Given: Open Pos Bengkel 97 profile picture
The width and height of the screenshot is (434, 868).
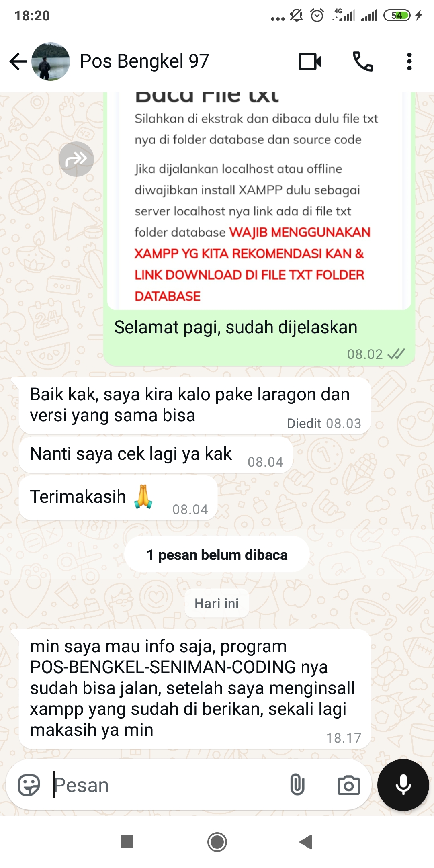Looking at the screenshot, I should (51, 61).
